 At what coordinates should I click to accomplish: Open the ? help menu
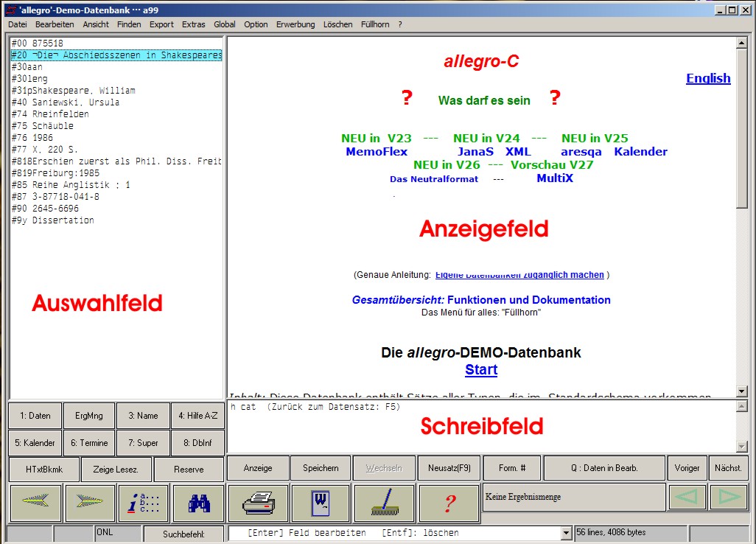400,24
